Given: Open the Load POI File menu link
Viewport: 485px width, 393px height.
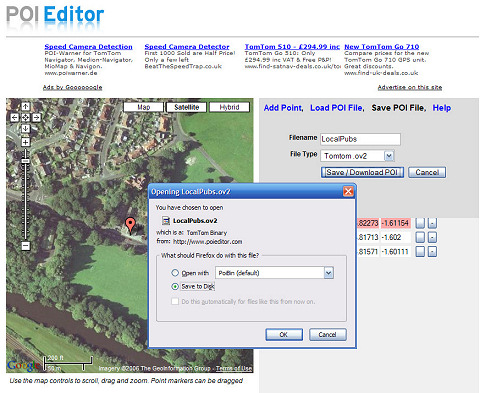Looking at the screenshot, I should [337, 108].
